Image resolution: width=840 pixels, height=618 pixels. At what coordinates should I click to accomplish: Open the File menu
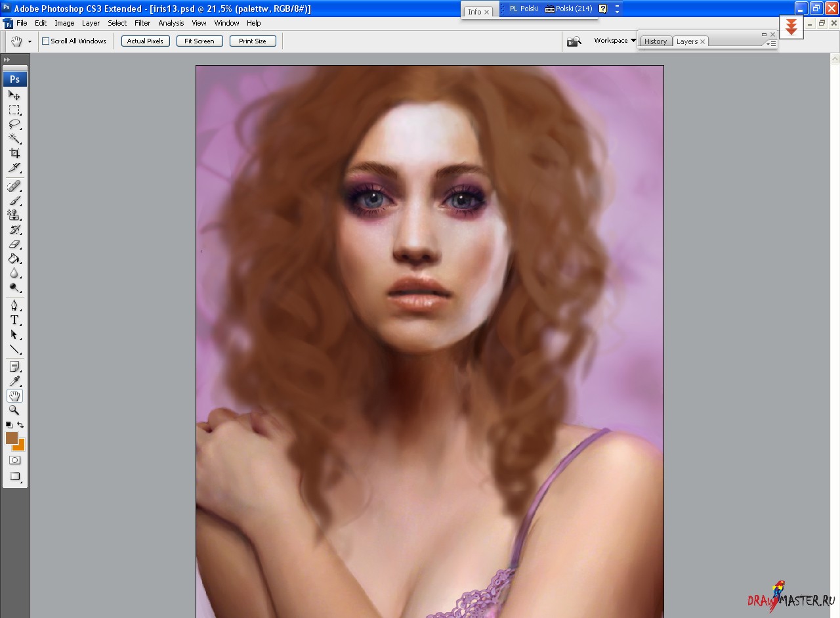[22, 23]
